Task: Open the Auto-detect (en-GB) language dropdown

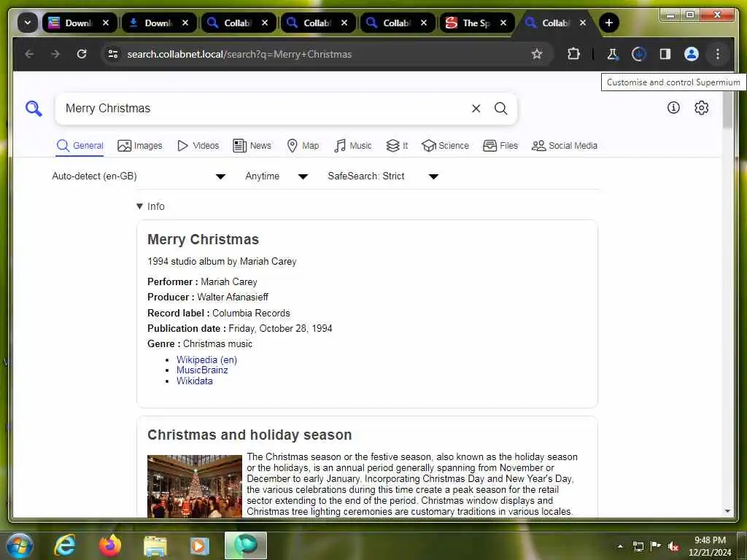Action: click(139, 176)
